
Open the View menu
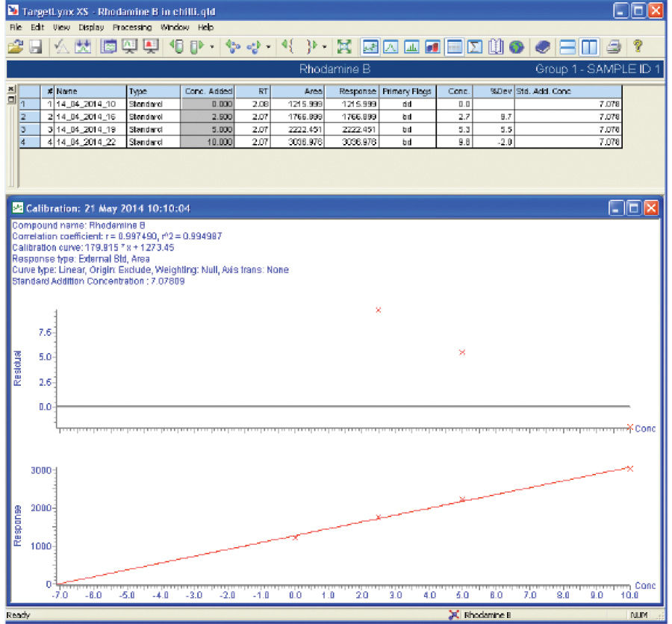point(61,28)
